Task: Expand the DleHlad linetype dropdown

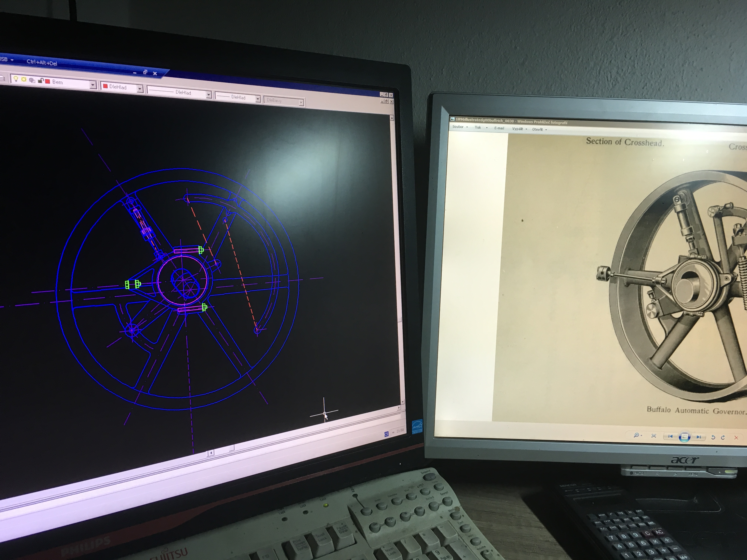Action: (x=209, y=95)
